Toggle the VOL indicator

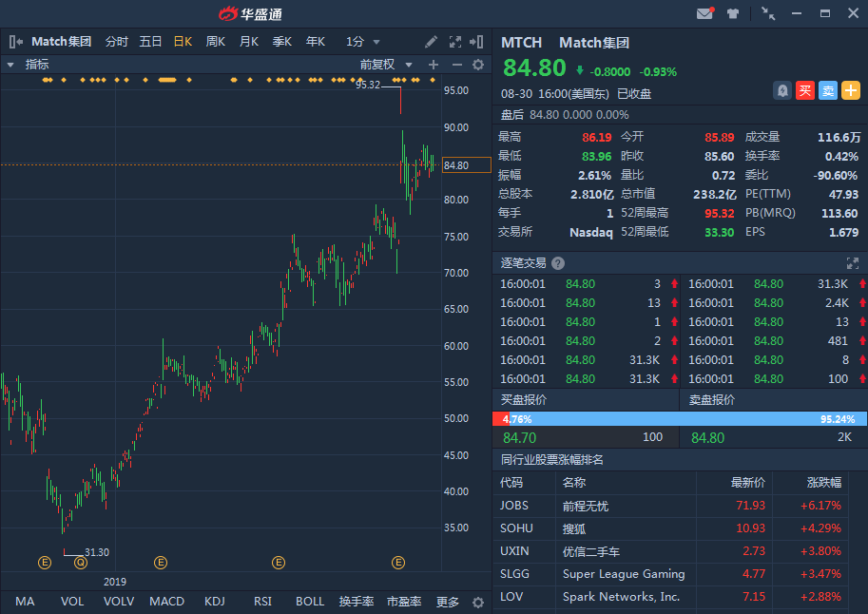click(x=72, y=602)
